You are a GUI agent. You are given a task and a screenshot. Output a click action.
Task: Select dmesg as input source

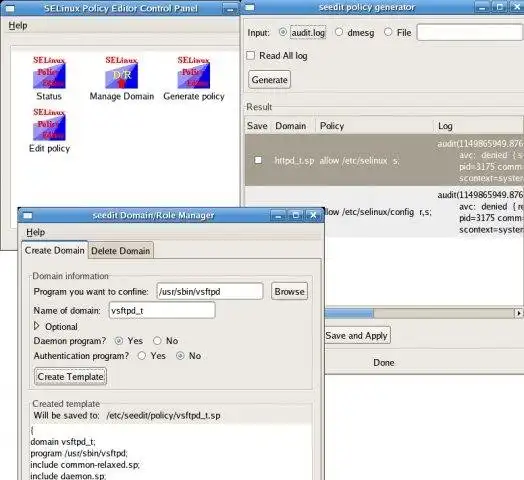(x=339, y=32)
